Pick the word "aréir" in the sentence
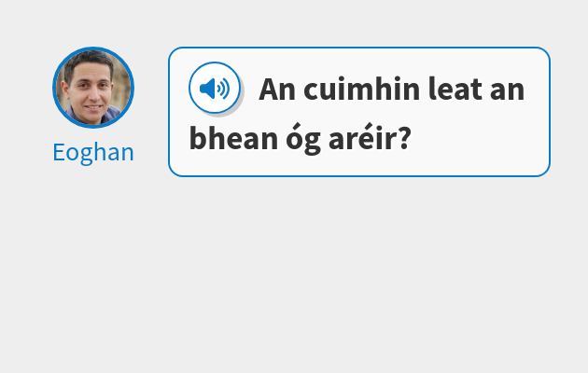 click(361, 138)
